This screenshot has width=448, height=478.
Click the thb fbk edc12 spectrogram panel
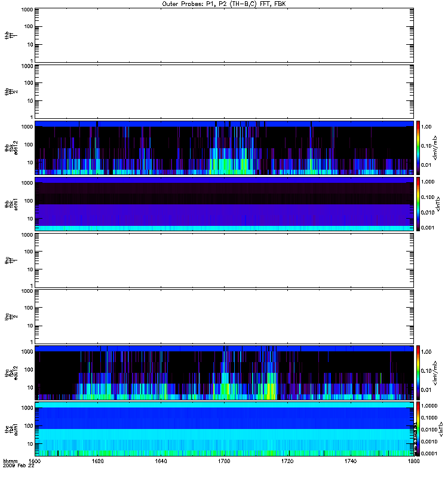(x=224, y=148)
